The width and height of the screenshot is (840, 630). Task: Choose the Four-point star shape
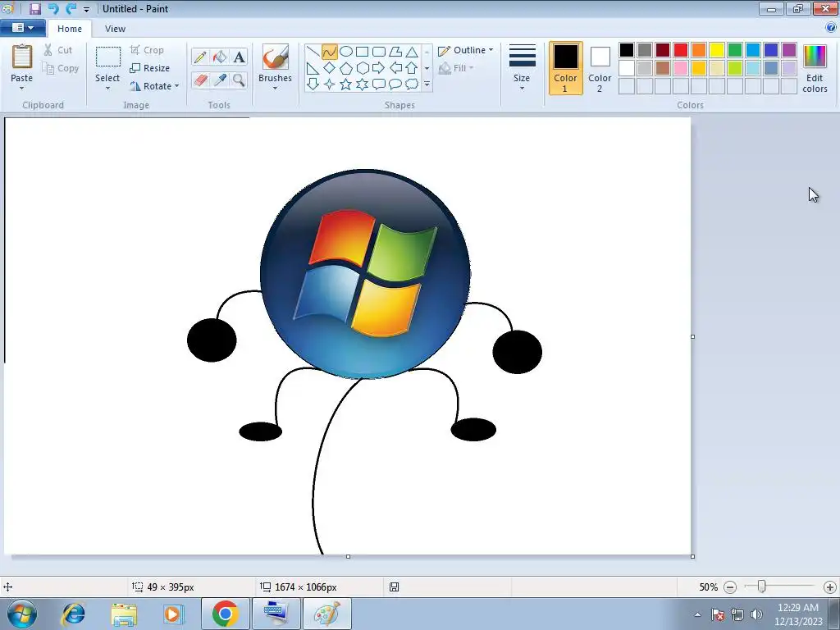point(330,84)
